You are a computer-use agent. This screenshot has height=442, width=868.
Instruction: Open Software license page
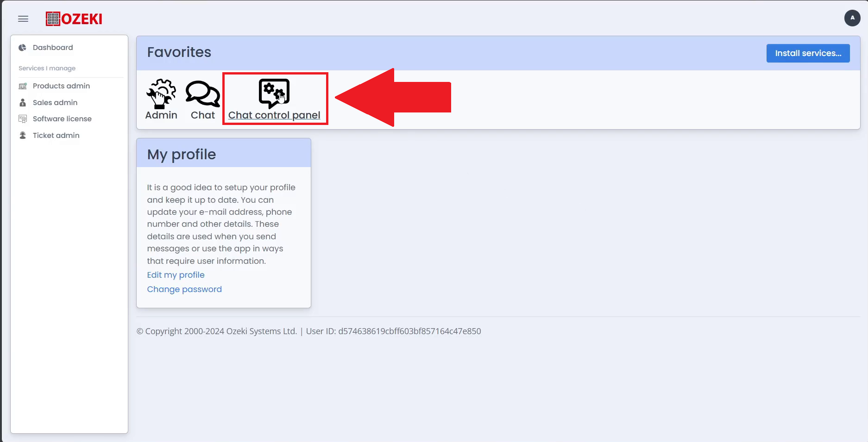coord(62,119)
